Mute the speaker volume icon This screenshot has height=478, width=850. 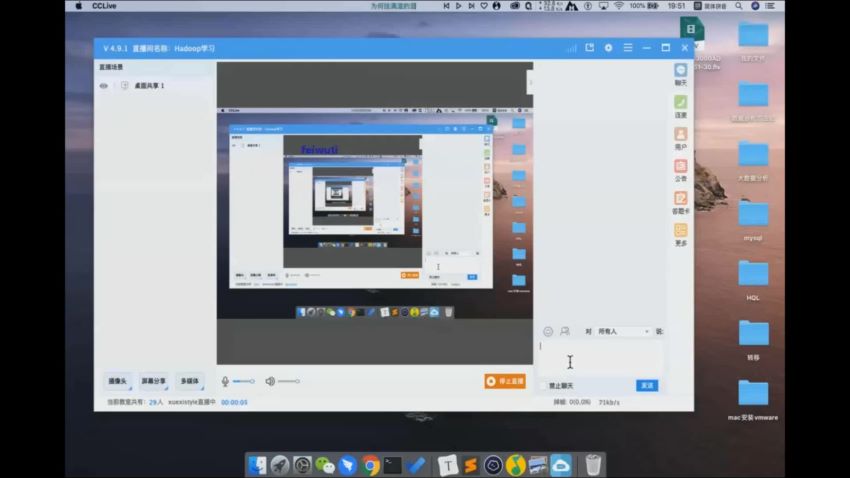269,381
